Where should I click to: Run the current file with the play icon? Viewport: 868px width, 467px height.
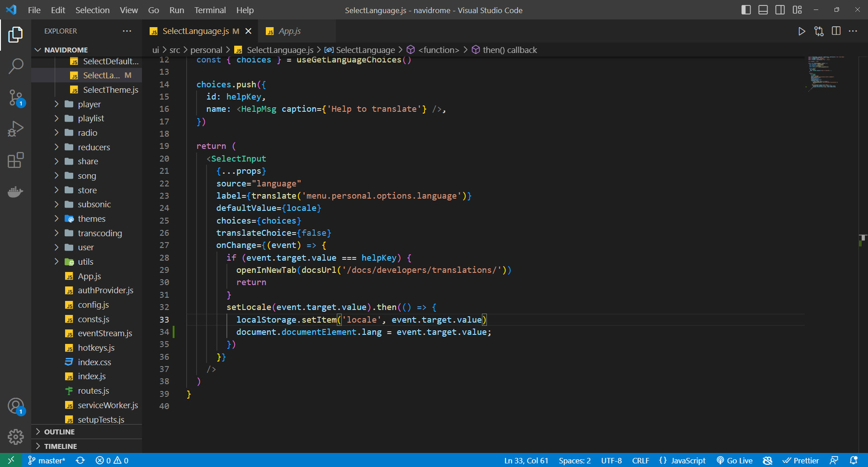[802, 31]
